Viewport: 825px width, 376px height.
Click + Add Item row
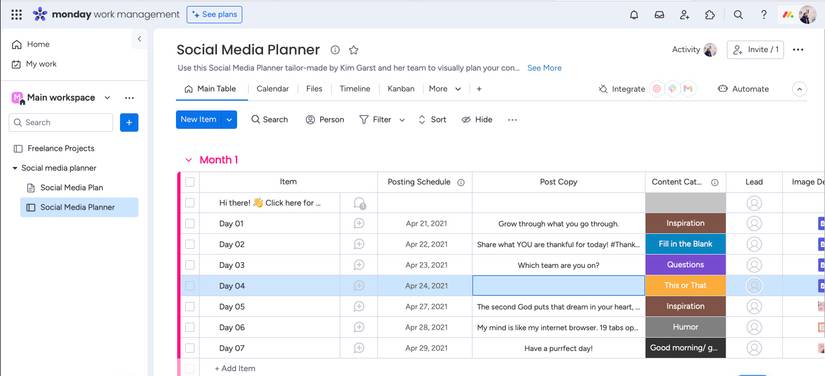[235, 369]
